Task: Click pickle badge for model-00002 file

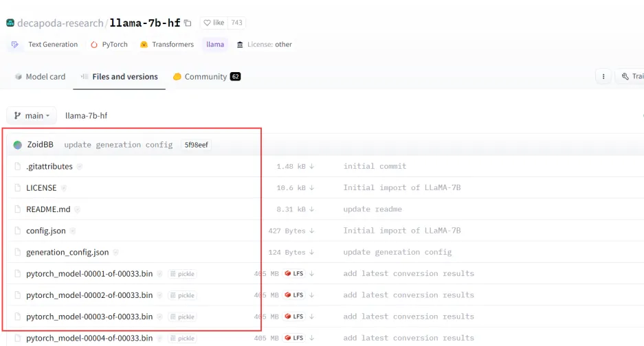Action: coord(182,295)
